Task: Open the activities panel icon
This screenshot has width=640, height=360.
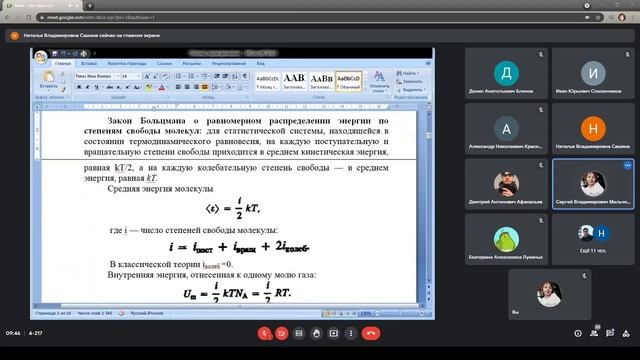Action: (x=626, y=333)
